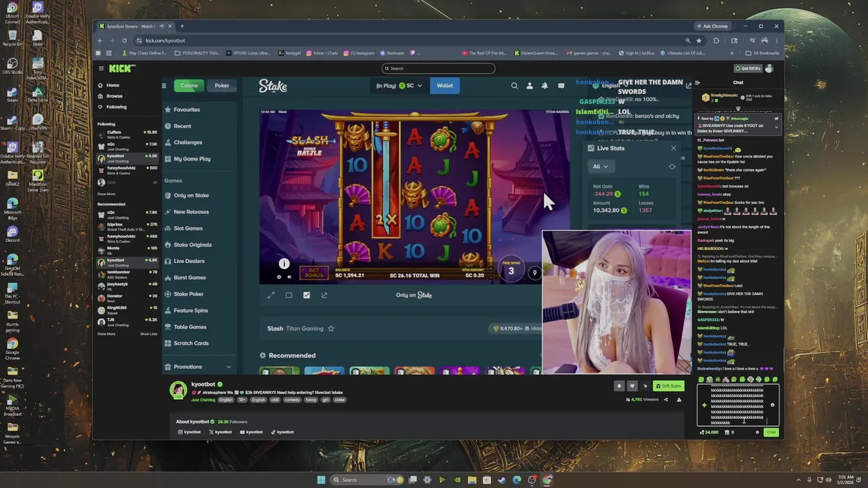The image size is (868, 488).
Task: Open Stake chat bubble icon
Action: point(561,85)
